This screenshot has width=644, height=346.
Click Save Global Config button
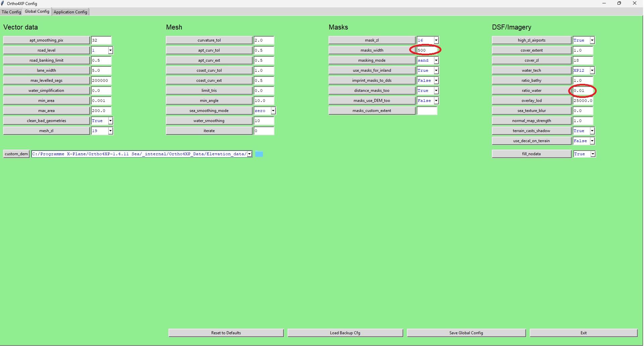(x=466, y=333)
